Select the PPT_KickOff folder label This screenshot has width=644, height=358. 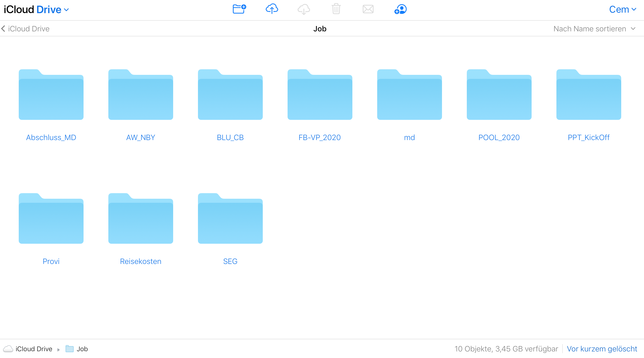point(589,138)
